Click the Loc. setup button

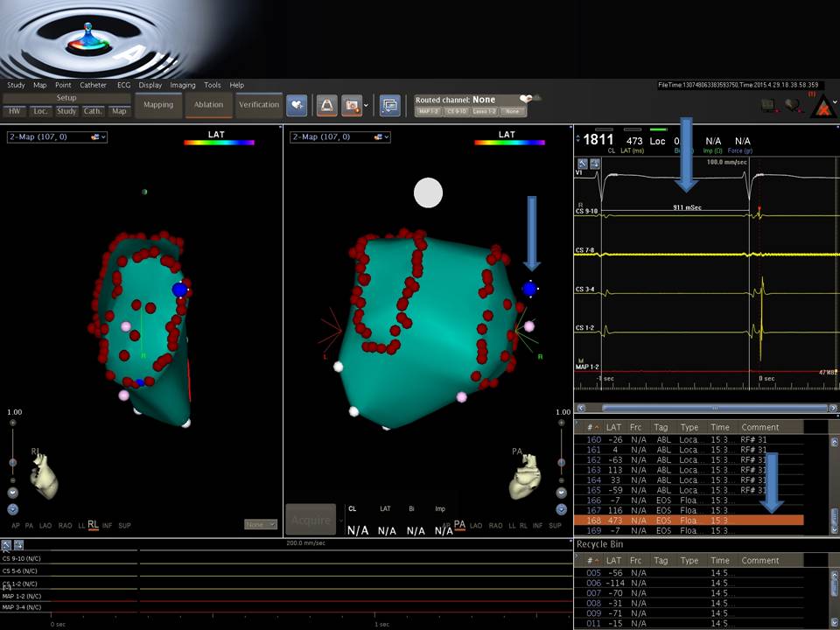[x=40, y=111]
